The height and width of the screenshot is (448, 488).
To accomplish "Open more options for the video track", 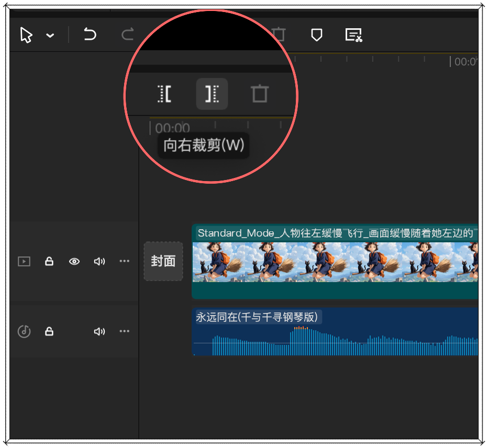I will [x=125, y=261].
